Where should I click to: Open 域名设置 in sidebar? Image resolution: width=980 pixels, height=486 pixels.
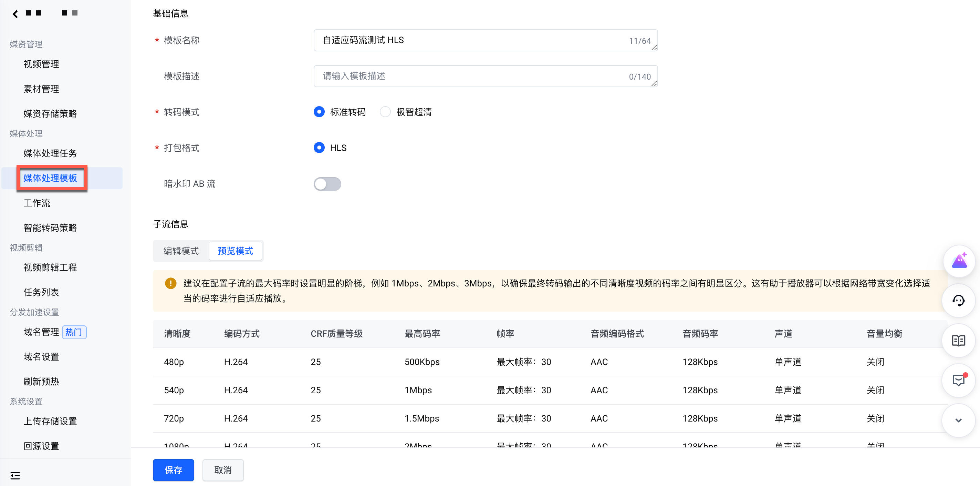pyautogui.click(x=41, y=356)
